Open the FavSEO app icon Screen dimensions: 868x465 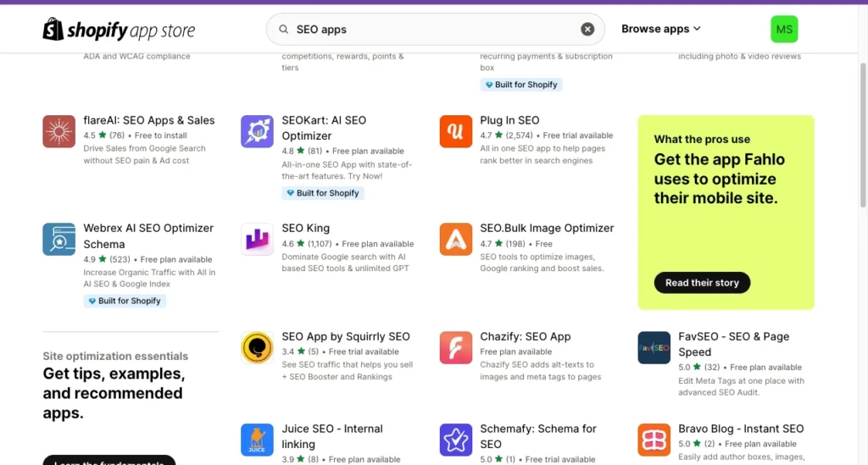654,348
